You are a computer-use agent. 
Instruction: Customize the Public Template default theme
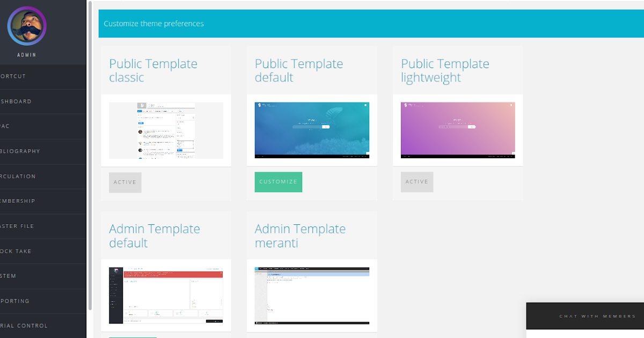pyautogui.click(x=278, y=182)
